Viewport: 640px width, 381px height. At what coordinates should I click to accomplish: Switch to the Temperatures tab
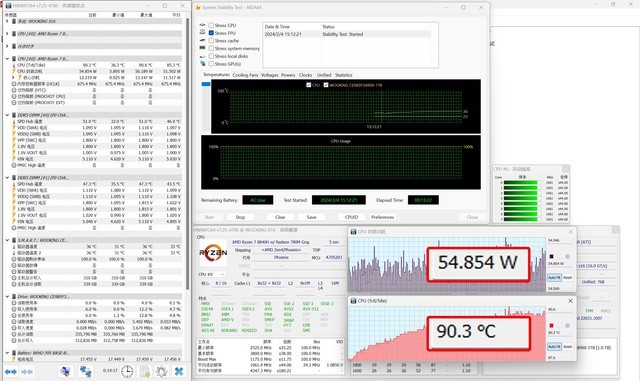tap(216, 75)
